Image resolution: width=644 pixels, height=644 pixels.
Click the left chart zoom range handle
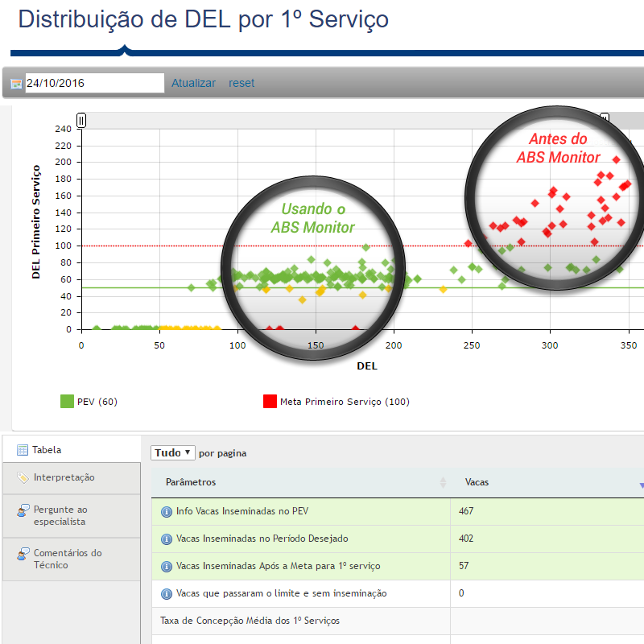tap(81, 120)
